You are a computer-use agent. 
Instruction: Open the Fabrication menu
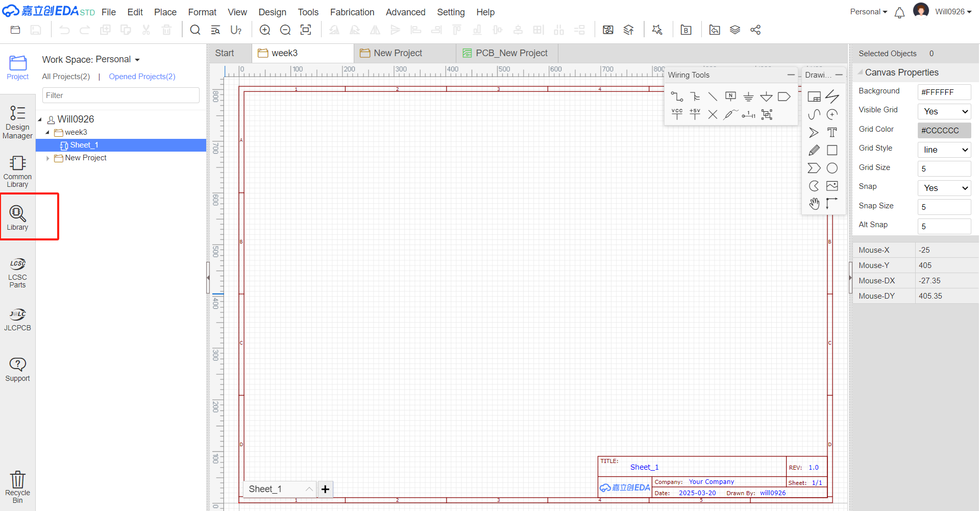click(x=352, y=12)
